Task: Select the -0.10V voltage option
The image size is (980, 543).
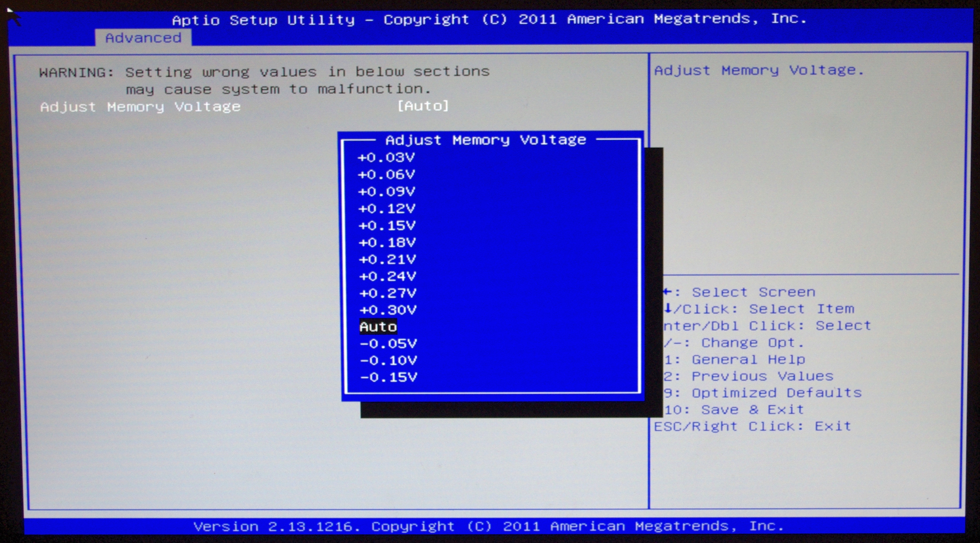Action: [x=388, y=361]
